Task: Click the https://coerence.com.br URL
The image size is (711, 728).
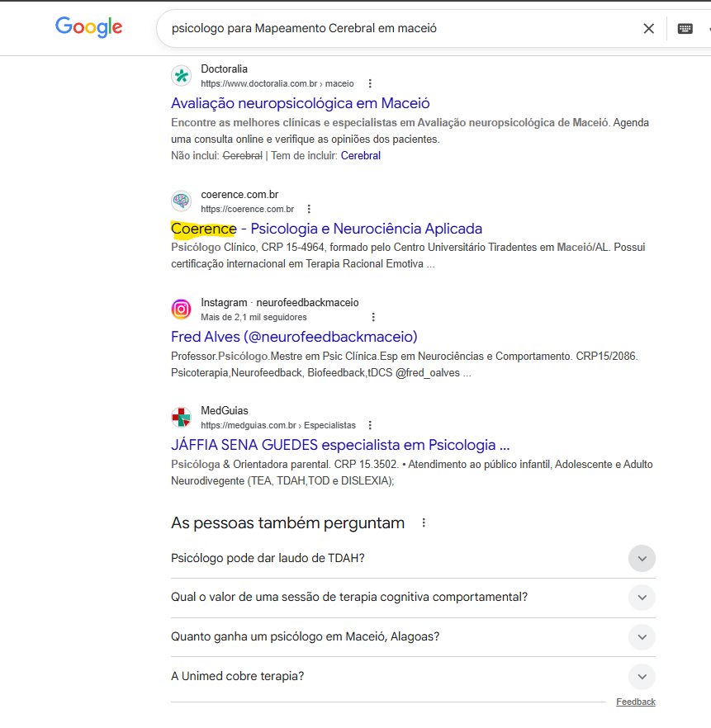Action: pos(247,209)
